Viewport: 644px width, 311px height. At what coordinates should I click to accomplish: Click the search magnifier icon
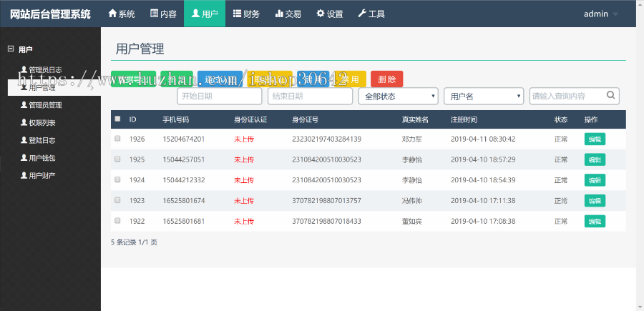(611, 95)
